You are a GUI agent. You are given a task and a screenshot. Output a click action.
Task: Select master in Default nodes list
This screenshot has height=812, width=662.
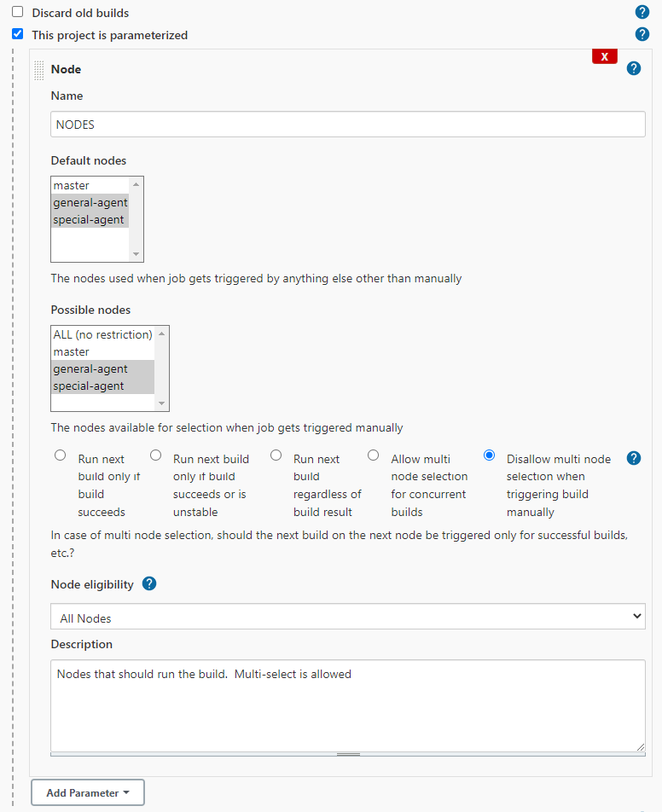click(x=90, y=185)
